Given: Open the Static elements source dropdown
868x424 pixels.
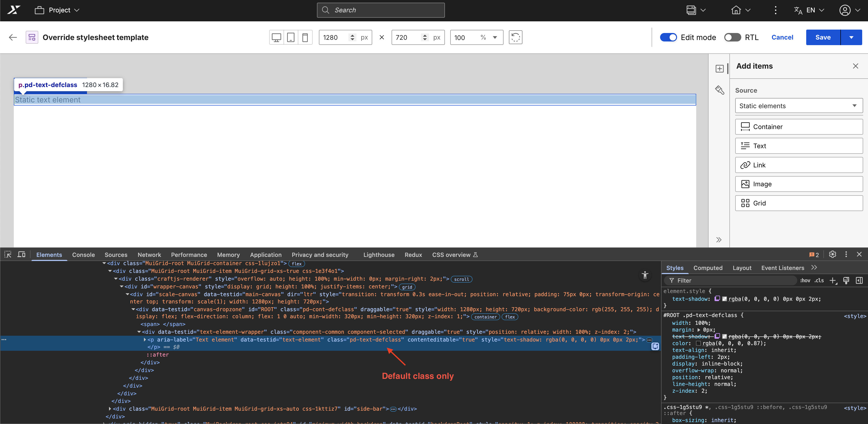Looking at the screenshot, I should click(x=799, y=106).
